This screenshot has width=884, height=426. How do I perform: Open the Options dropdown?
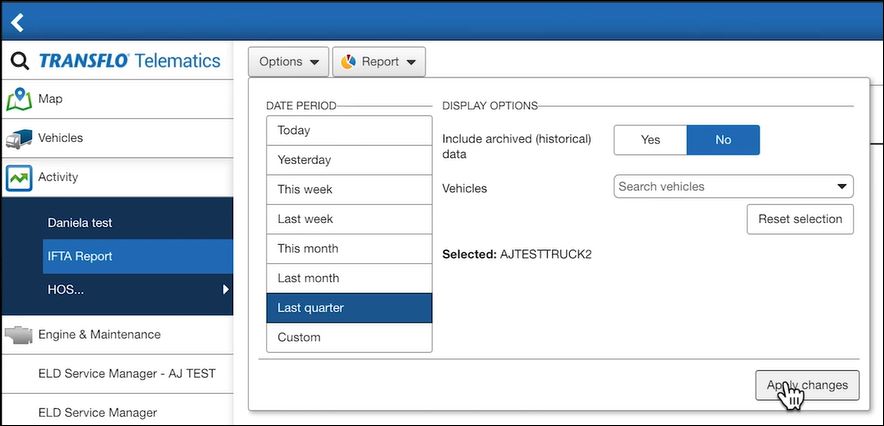[289, 61]
